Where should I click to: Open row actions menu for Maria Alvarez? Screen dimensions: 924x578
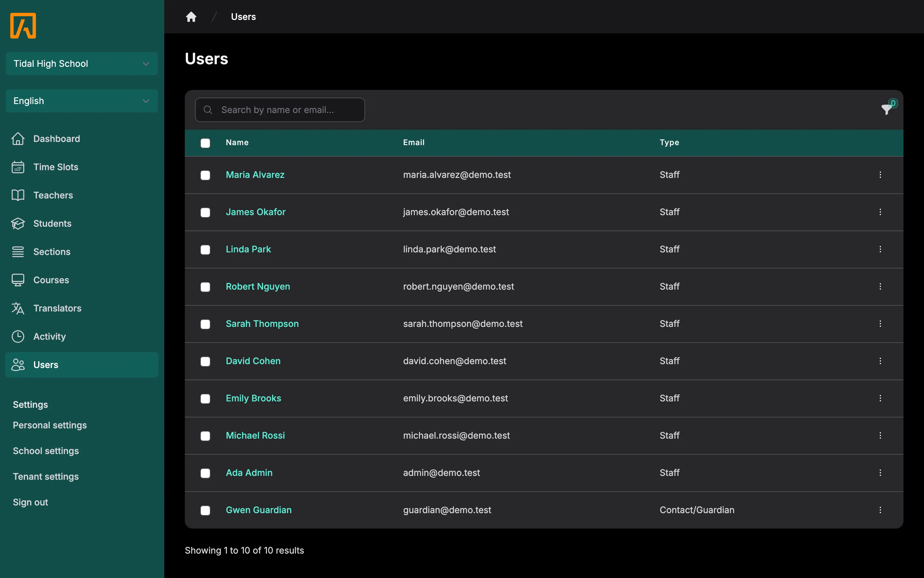tap(880, 175)
